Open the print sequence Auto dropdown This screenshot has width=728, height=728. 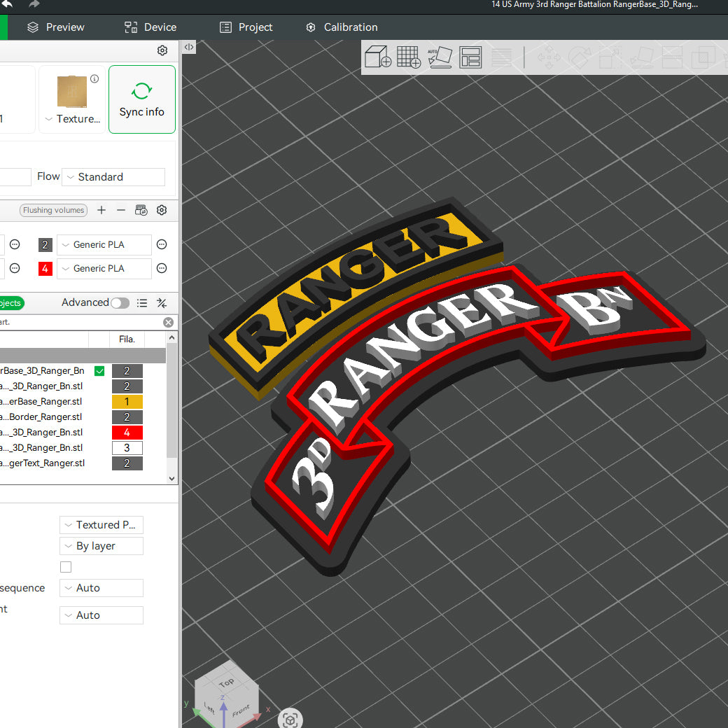pyautogui.click(x=101, y=588)
